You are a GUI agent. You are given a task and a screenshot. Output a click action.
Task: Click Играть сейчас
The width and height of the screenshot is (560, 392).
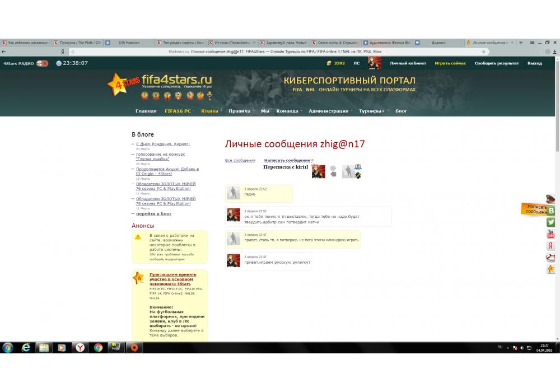[x=450, y=63]
